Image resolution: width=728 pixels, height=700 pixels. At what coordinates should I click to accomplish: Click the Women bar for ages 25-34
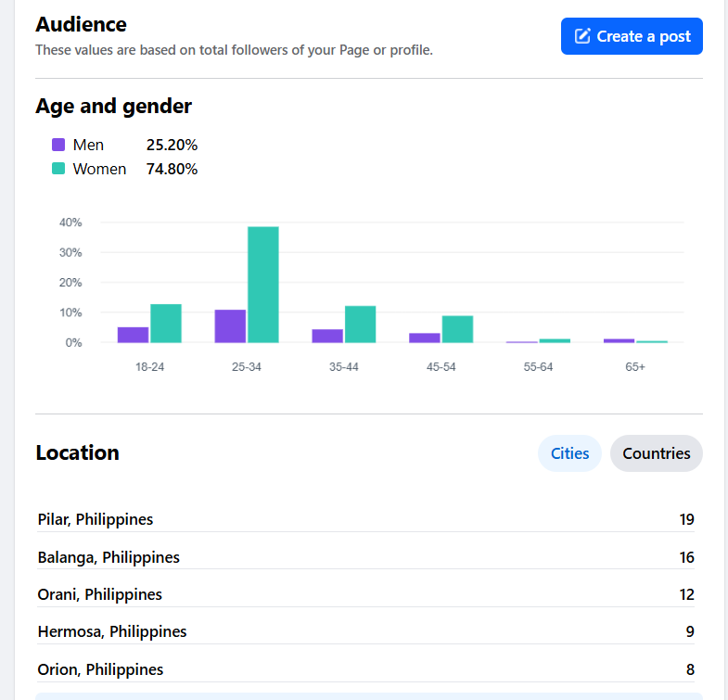coord(262,285)
